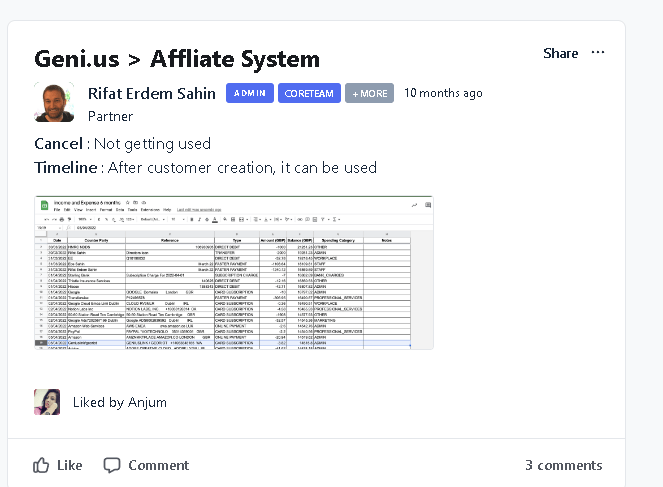Click 'Liked by Anjum' text
The width and height of the screenshot is (663, 487).
click(x=120, y=402)
